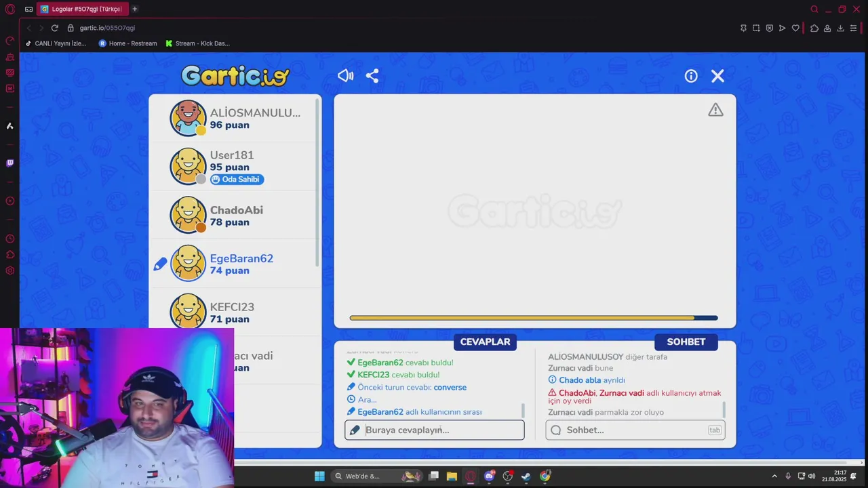Image resolution: width=868 pixels, height=488 pixels.
Task: Click the share room icon
Action: (x=372, y=76)
